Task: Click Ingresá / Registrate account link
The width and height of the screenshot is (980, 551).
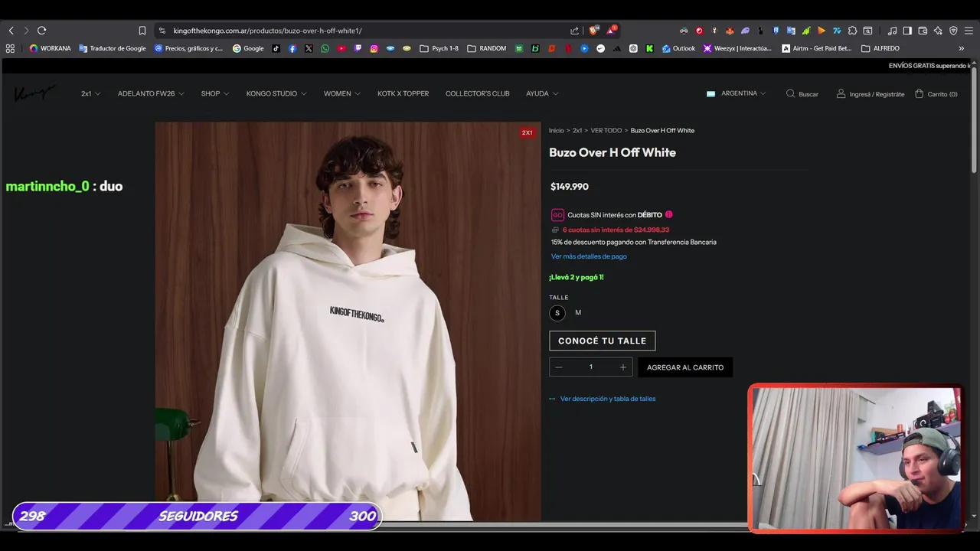Action: [x=871, y=94]
